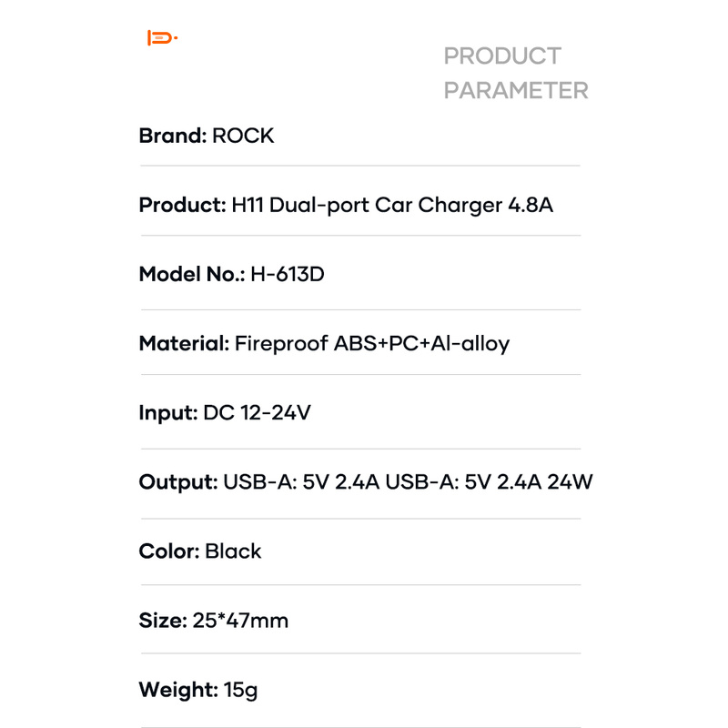This screenshot has width=728, height=728.
Task: Click the 24W output power text
Action: point(571,481)
